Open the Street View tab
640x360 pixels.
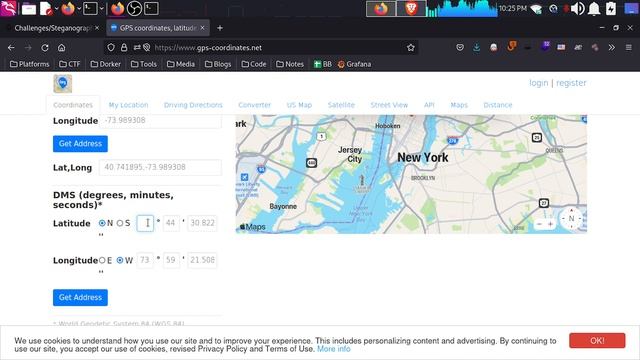click(x=389, y=105)
